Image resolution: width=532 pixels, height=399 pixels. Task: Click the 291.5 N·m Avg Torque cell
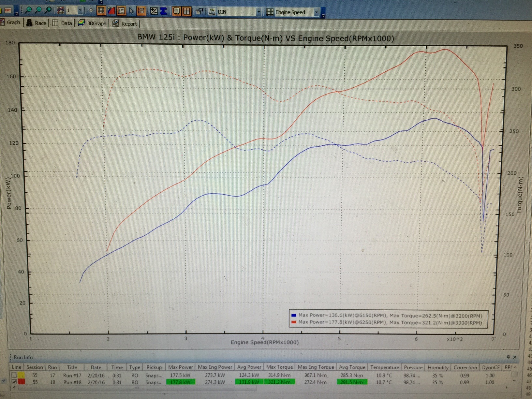(x=352, y=382)
